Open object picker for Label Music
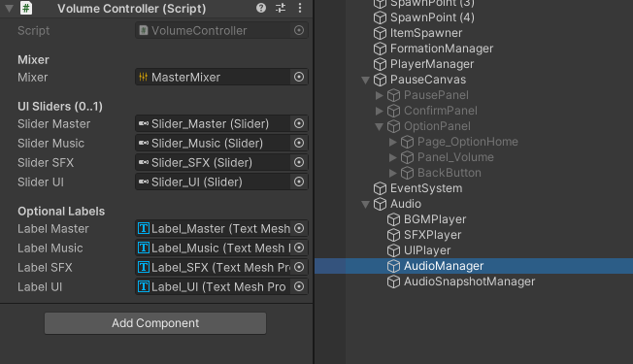Image resolution: width=633 pixels, height=364 pixels. (299, 248)
